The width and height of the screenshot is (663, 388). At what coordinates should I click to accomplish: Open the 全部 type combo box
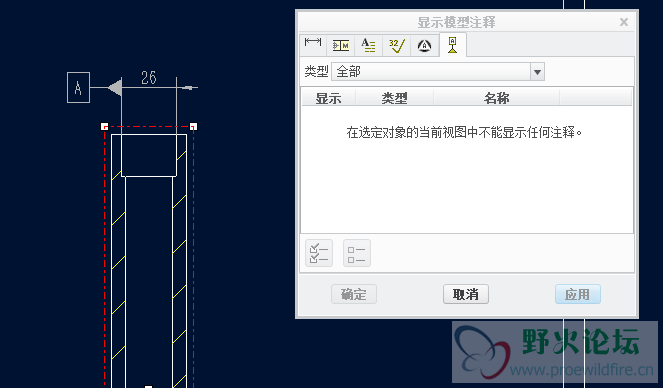(438, 72)
